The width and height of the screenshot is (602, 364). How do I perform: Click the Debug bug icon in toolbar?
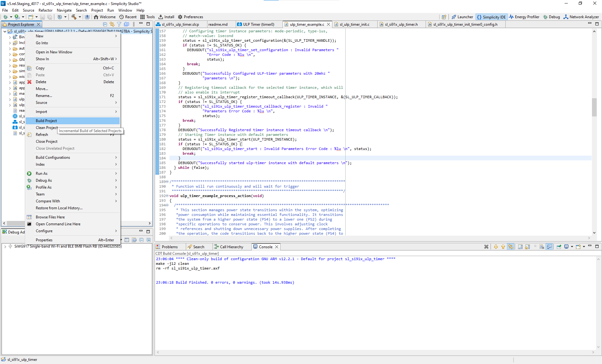[5, 17]
